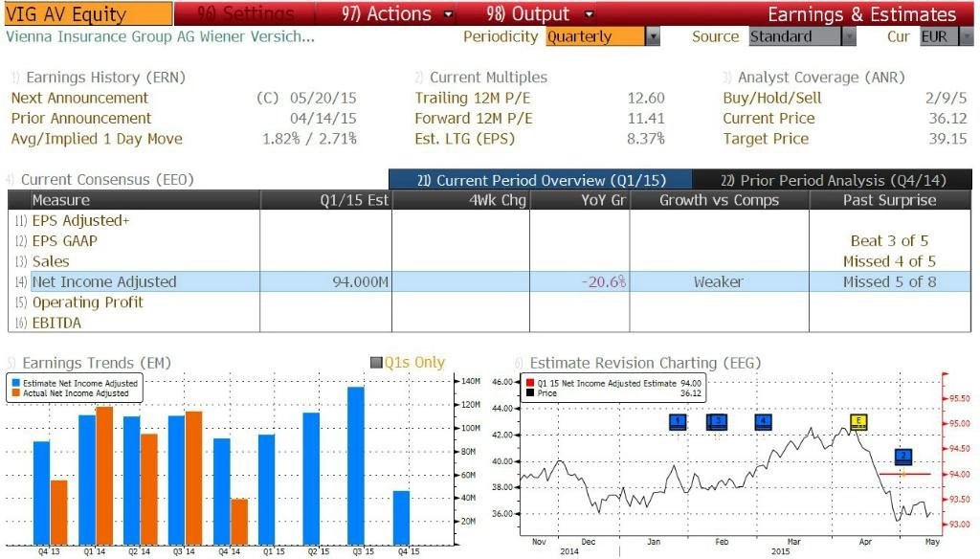This screenshot has width=980, height=559.
Task: Click the yellow E earnings marker
Action: pyautogui.click(x=858, y=422)
